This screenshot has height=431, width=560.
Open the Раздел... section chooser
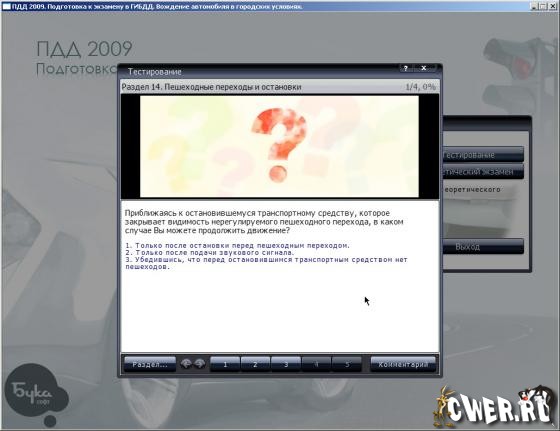pyautogui.click(x=150, y=365)
